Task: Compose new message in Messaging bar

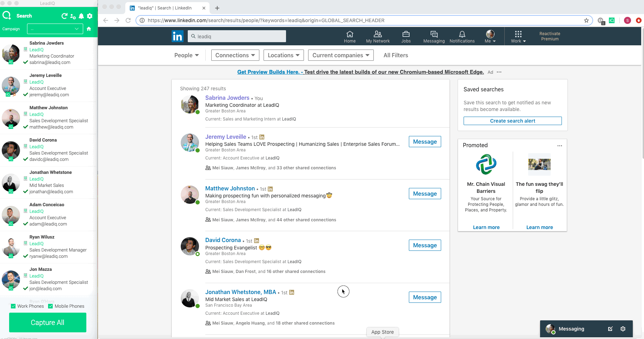Action: pyautogui.click(x=610, y=329)
